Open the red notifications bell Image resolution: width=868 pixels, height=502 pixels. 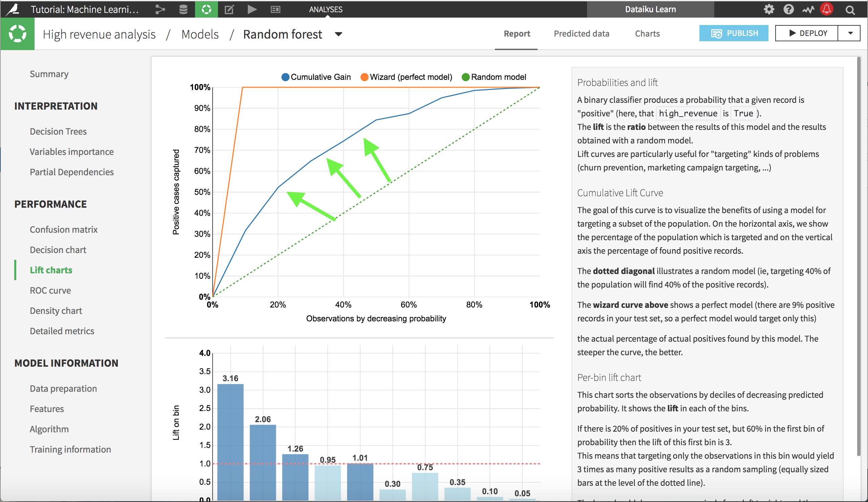827,9
